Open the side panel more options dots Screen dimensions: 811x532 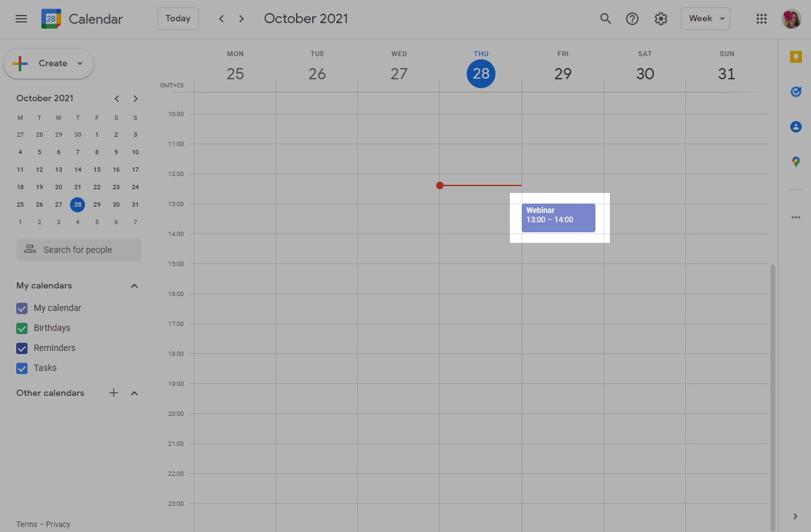click(x=796, y=217)
